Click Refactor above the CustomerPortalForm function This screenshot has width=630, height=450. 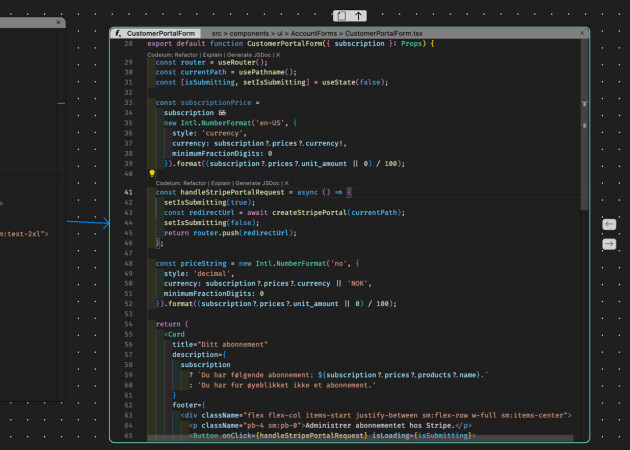click(x=186, y=55)
